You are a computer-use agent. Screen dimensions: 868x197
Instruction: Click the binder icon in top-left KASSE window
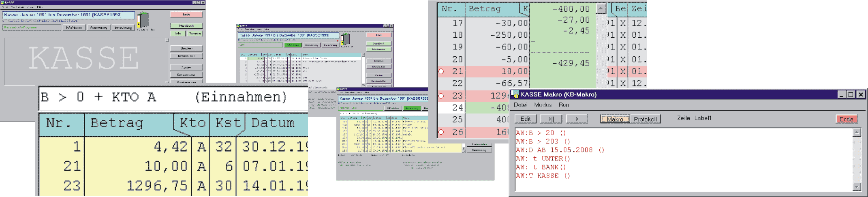(143, 19)
